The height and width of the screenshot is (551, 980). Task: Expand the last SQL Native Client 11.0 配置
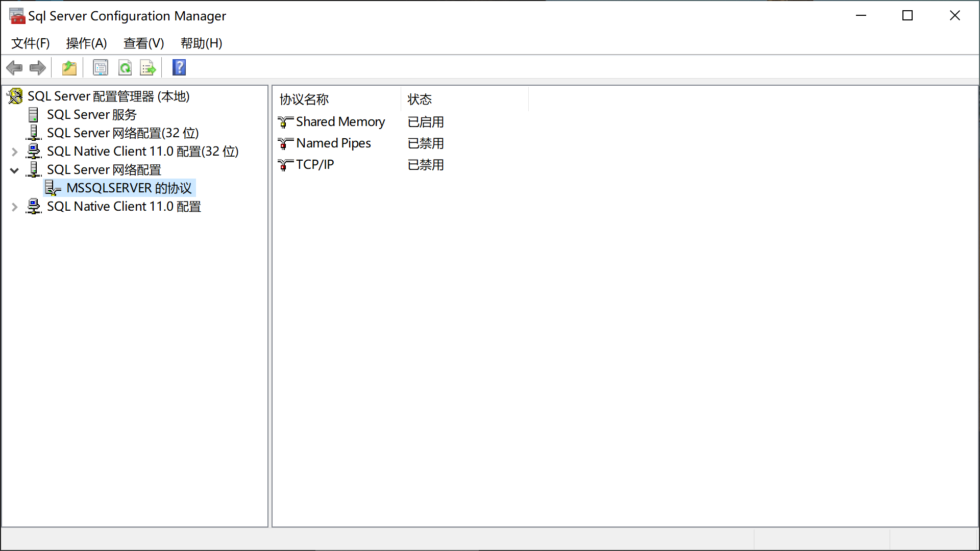click(x=14, y=207)
